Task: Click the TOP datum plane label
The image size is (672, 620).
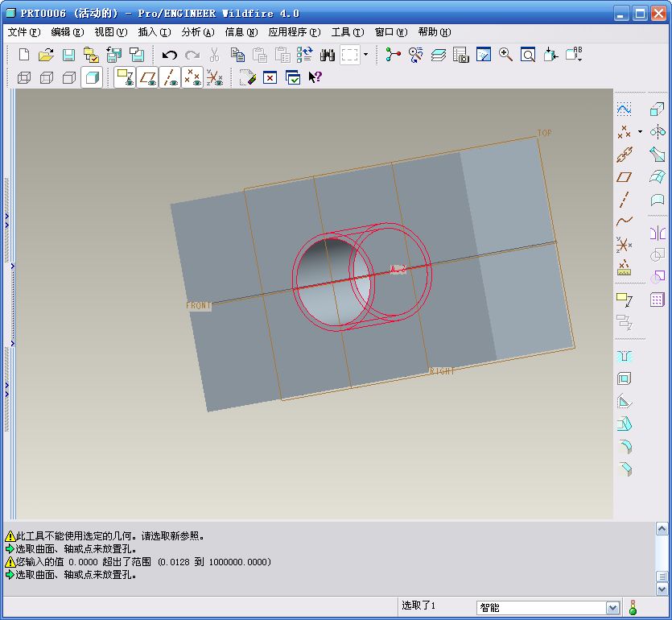Action: click(x=544, y=133)
